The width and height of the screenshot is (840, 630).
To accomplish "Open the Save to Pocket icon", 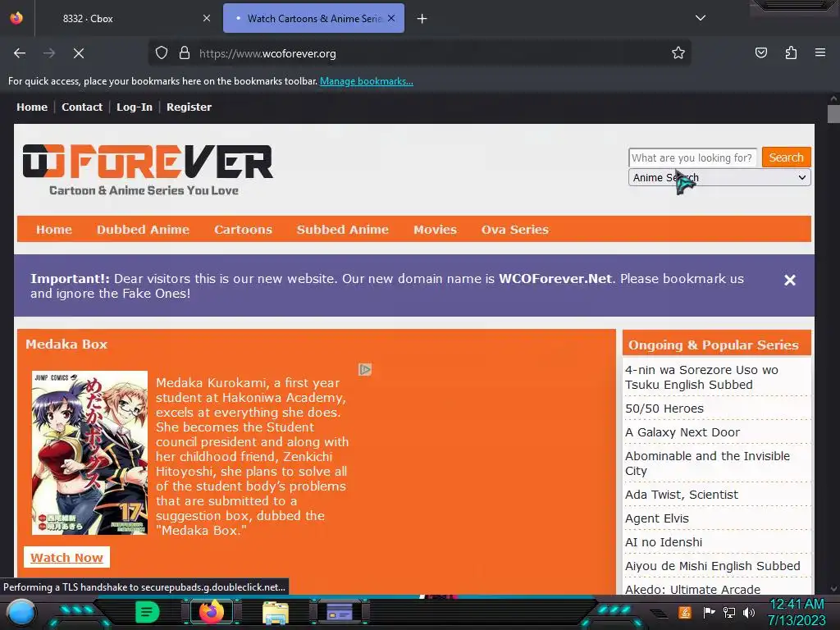I will coord(760,53).
